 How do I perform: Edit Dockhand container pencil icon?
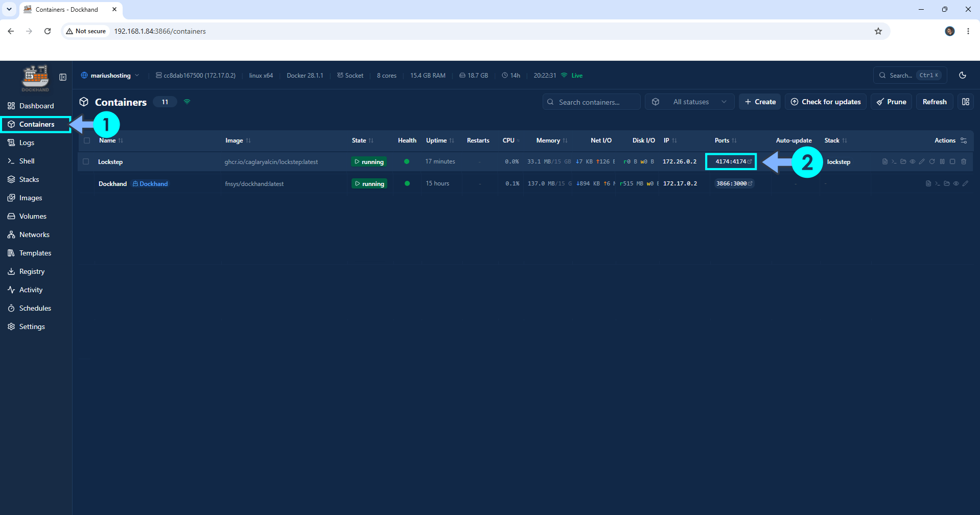tap(965, 183)
